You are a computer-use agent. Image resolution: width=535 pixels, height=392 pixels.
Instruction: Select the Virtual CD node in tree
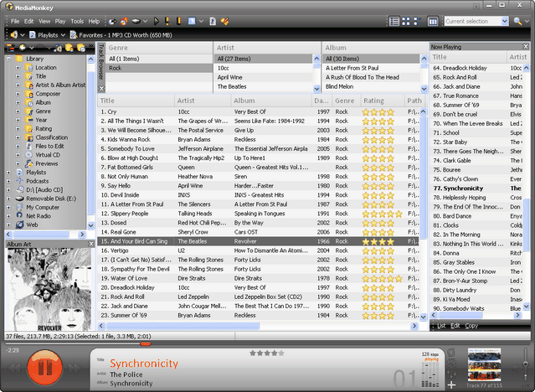point(48,155)
